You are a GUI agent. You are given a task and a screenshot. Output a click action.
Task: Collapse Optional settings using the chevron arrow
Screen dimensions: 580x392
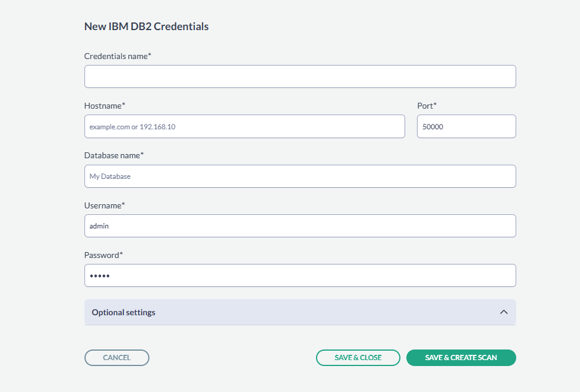coord(503,312)
